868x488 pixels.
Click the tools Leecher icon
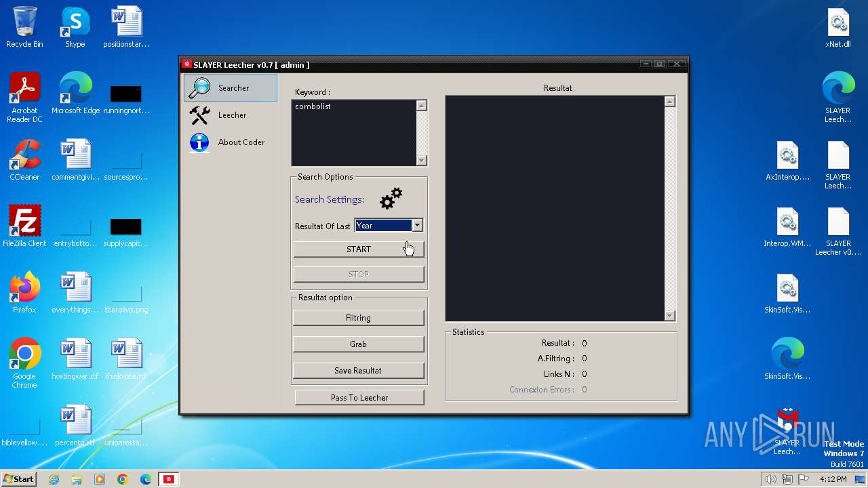point(199,115)
